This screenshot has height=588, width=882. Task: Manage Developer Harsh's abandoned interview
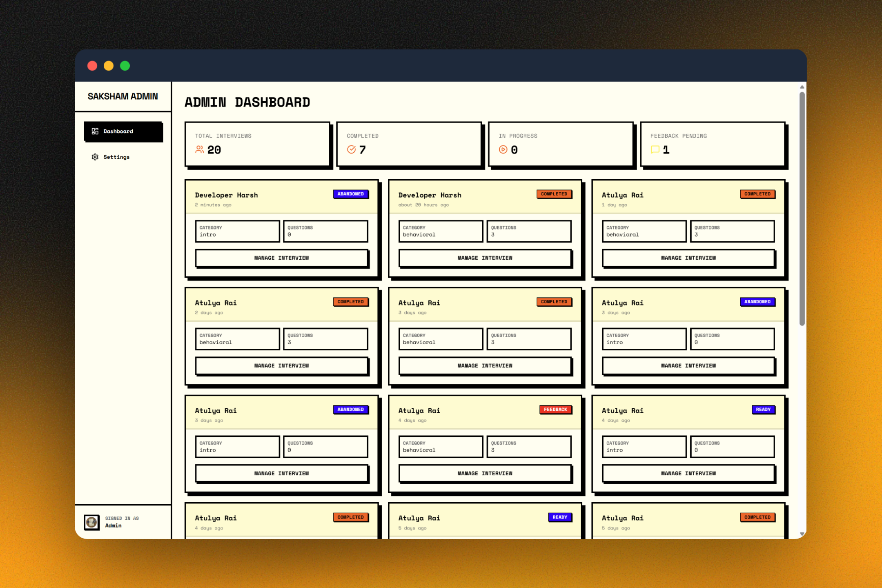281,258
